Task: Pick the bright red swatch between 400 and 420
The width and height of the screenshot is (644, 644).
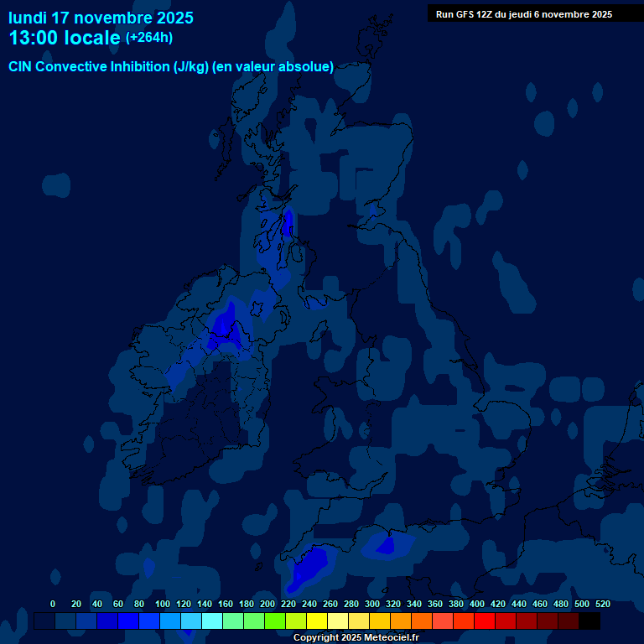Action: click(x=485, y=621)
